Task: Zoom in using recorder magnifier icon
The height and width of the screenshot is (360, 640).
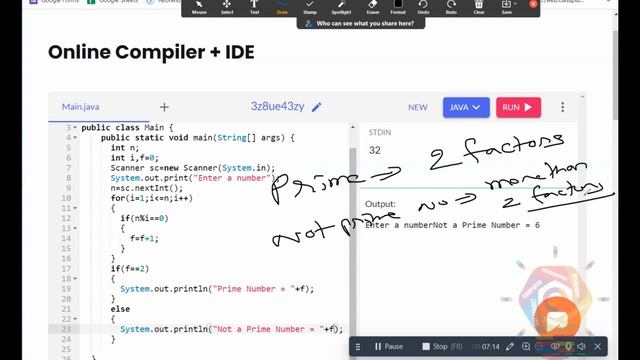Action: pyautogui.click(x=526, y=347)
